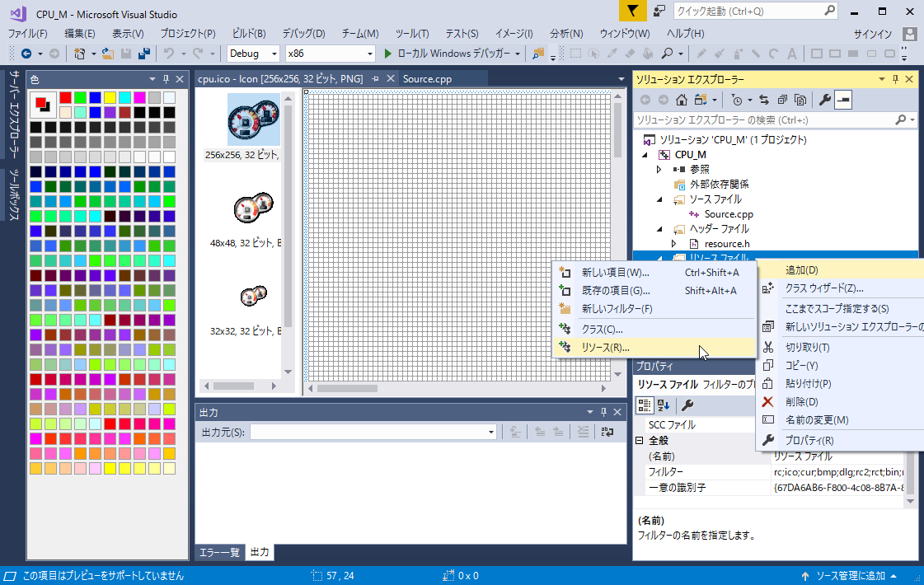The height and width of the screenshot is (585, 924).
Task: Pin the Solution Explorer panel
Action: (896, 79)
